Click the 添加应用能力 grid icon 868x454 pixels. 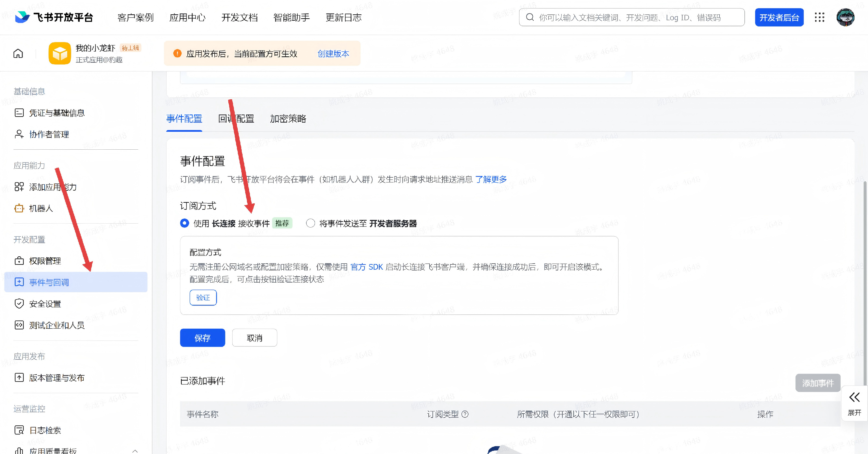coord(19,187)
